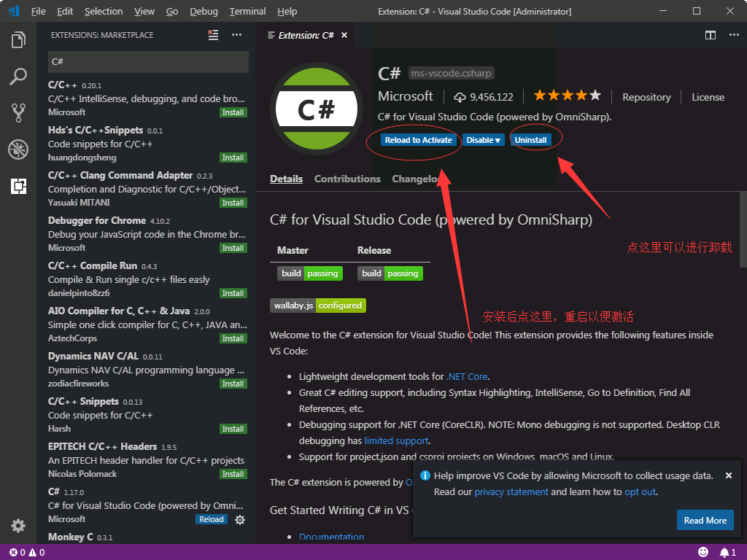Open the Source Control view
This screenshot has height=560, width=747.
click(x=18, y=113)
